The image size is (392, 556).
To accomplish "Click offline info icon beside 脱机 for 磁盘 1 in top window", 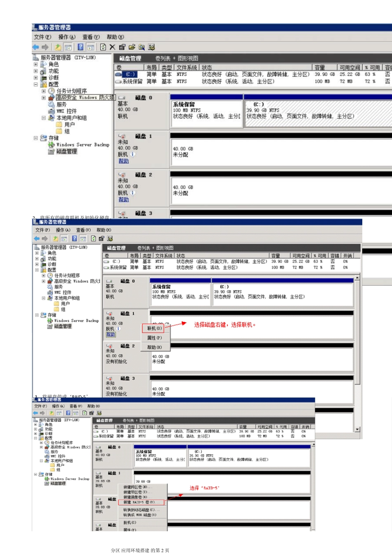I will 133,154.
